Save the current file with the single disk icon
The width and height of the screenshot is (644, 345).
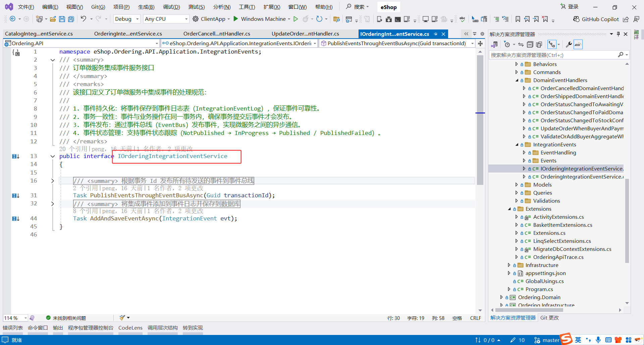[62, 19]
